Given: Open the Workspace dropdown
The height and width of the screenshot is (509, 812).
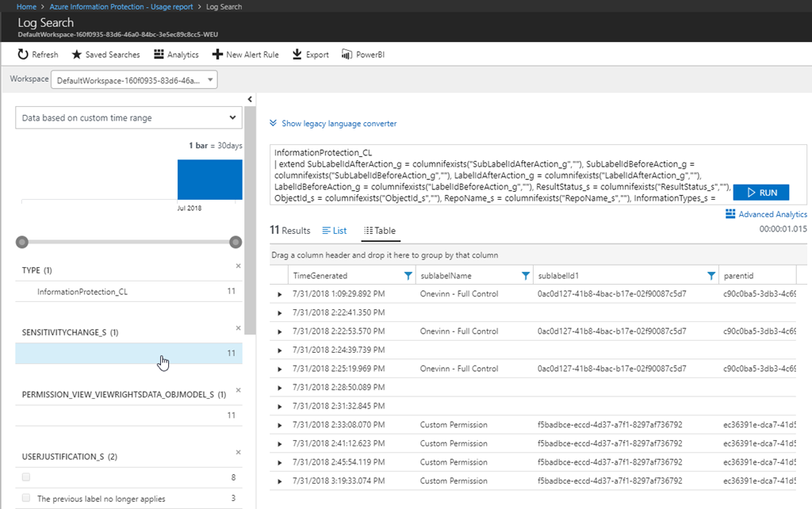Looking at the screenshot, I should coord(134,80).
